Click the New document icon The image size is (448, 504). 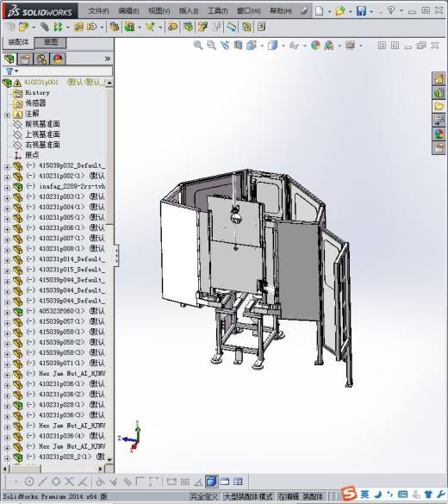click(x=319, y=11)
